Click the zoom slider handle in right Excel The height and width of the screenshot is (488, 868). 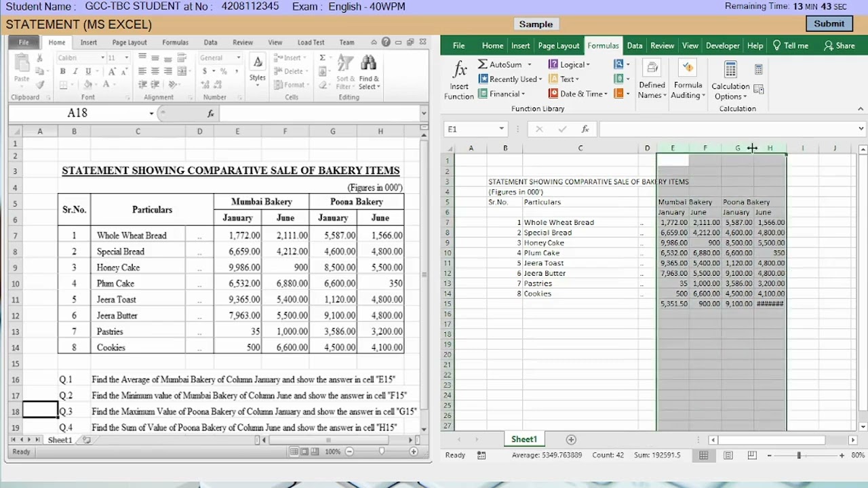coord(799,455)
